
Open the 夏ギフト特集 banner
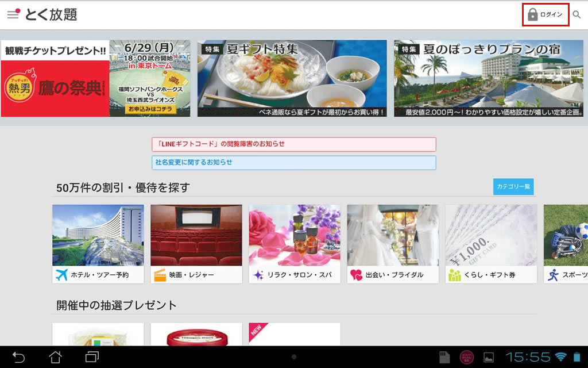[x=292, y=78]
